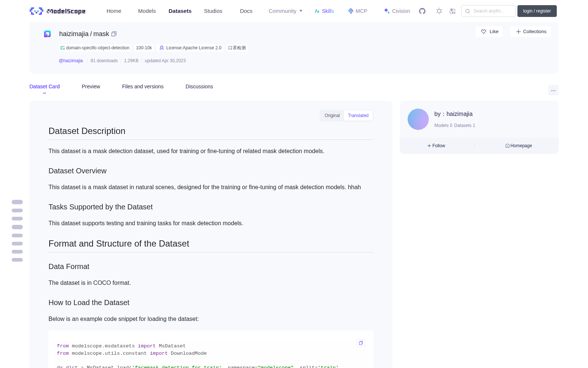Open the Datasets section

(x=180, y=11)
